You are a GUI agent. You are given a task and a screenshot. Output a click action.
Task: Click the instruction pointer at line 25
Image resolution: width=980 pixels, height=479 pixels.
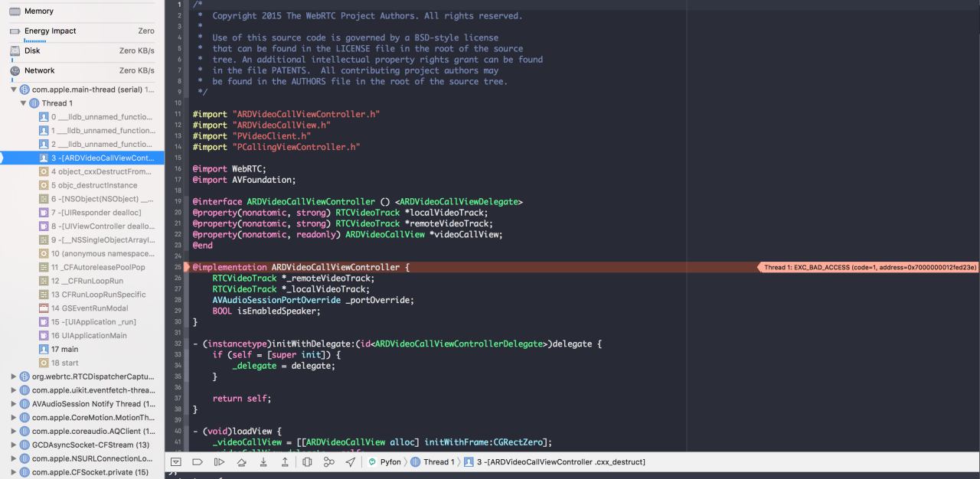pos(186,267)
